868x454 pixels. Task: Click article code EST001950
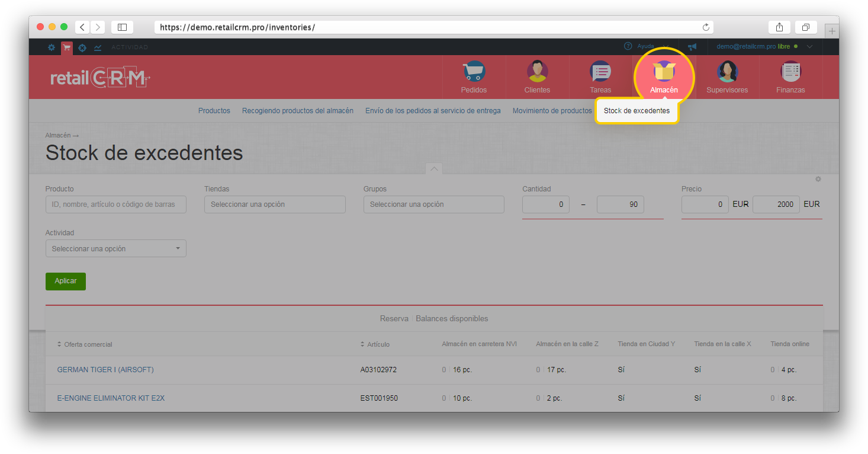pos(379,398)
